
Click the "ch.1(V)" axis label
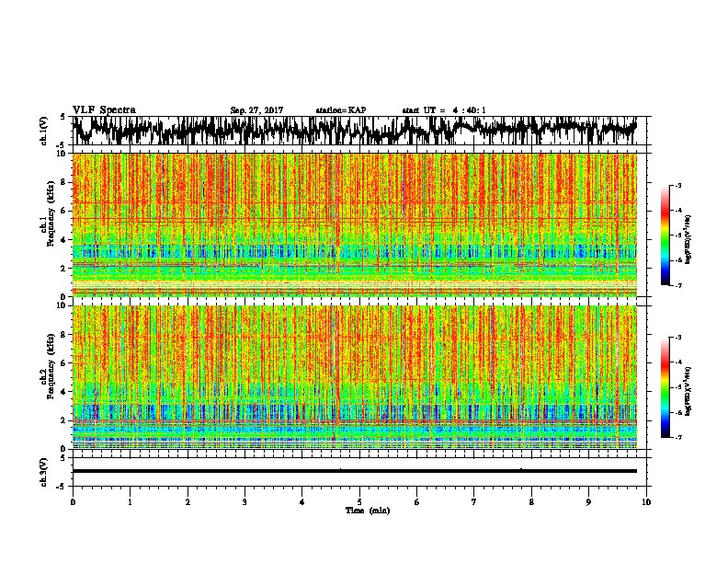click(43, 131)
